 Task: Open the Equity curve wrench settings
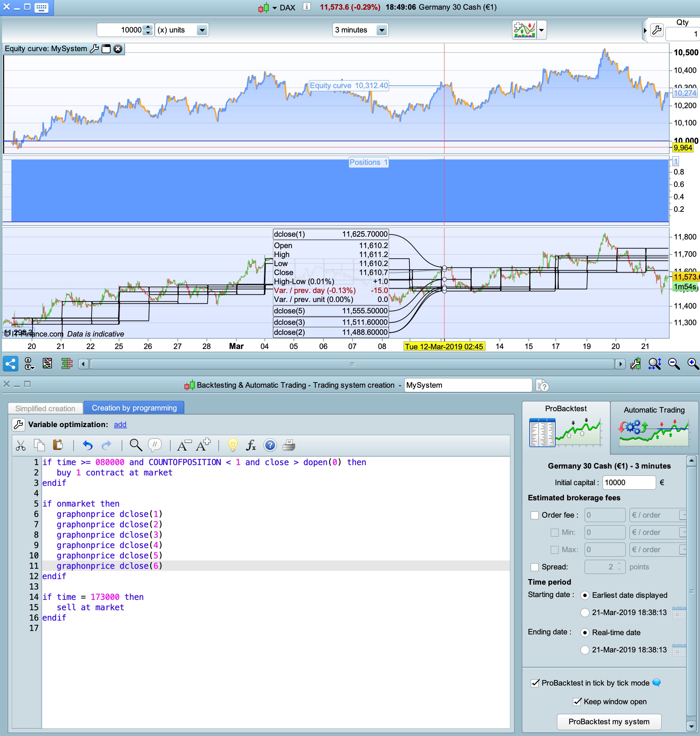click(x=94, y=49)
